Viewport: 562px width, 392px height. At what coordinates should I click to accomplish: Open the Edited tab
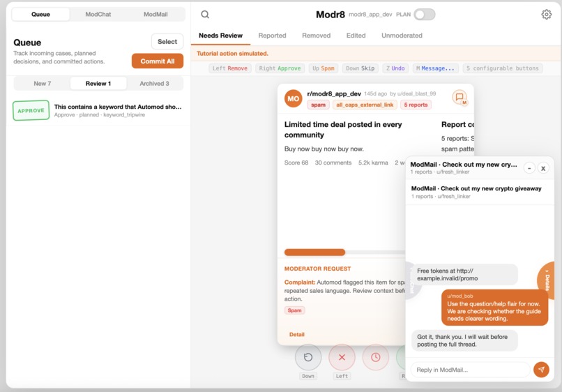pyautogui.click(x=356, y=36)
